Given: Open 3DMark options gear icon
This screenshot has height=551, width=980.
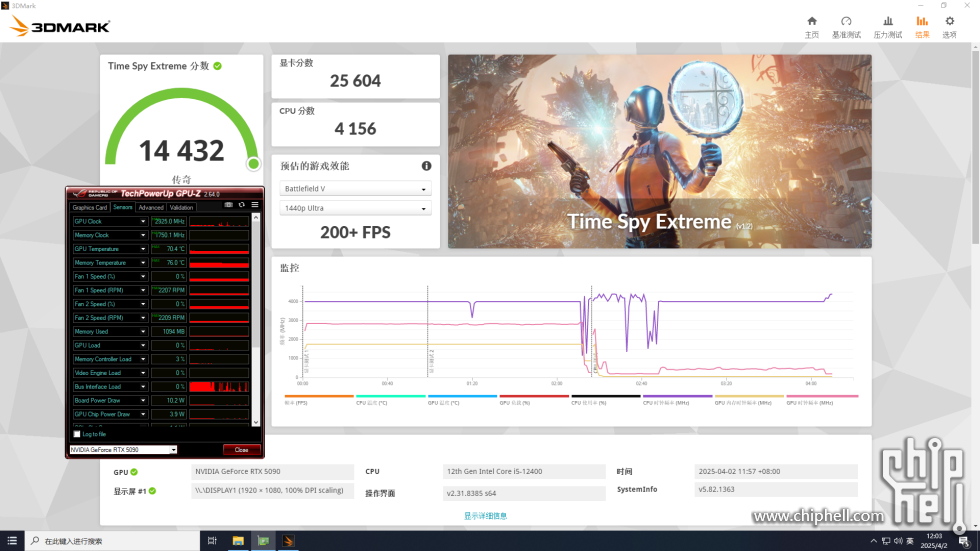Looking at the screenshot, I should 949,21.
